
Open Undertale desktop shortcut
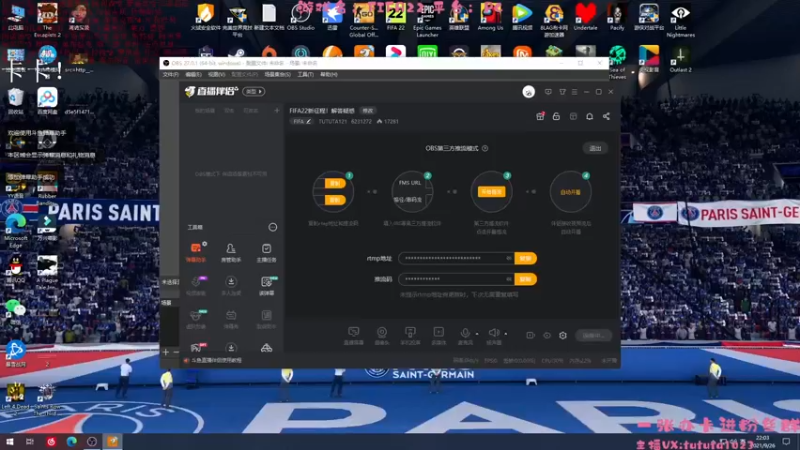(x=585, y=16)
